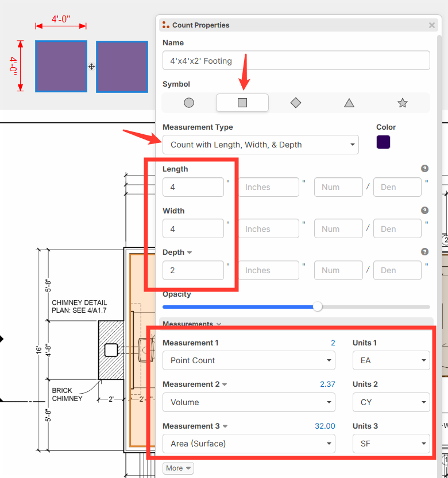Select the circle symbol
Image resolution: width=448 pixels, height=478 pixels.
coord(189,103)
